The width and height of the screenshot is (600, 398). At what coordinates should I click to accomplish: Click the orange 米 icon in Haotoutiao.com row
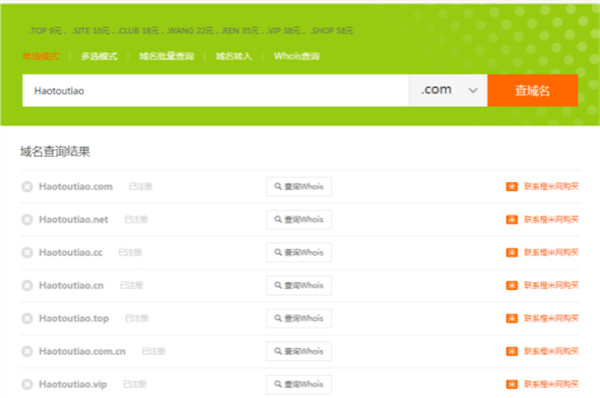pyautogui.click(x=512, y=187)
